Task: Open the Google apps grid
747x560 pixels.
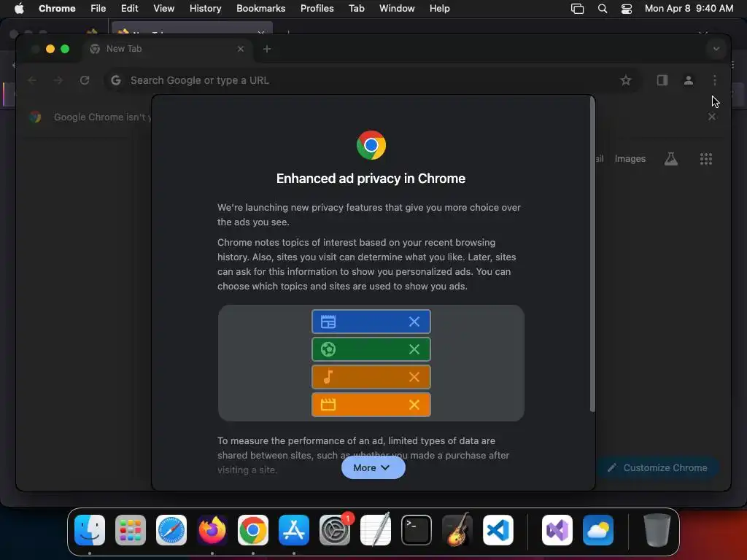Action: (x=706, y=158)
